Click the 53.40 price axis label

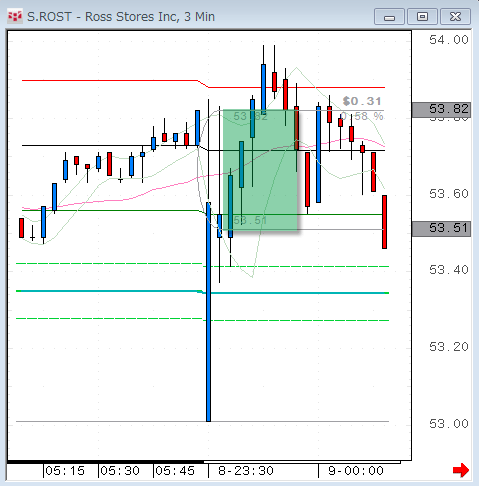click(x=449, y=270)
